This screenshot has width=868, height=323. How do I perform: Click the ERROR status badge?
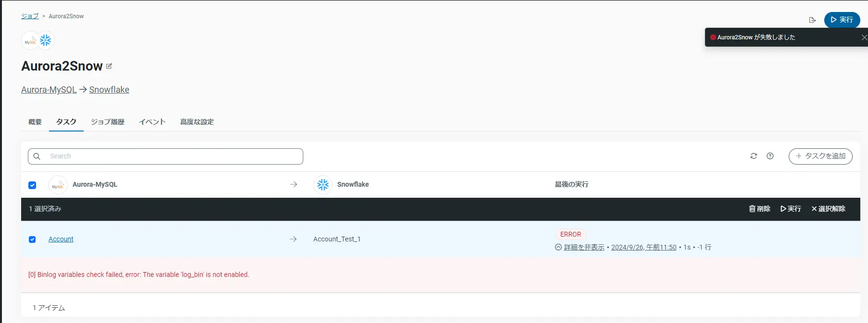(x=570, y=234)
